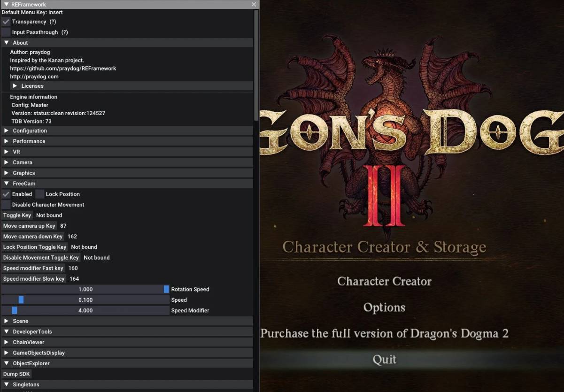Screen dimensions: 564x392
Task: Click the REFramework panel vertical scrollbar
Action: coord(256,66)
